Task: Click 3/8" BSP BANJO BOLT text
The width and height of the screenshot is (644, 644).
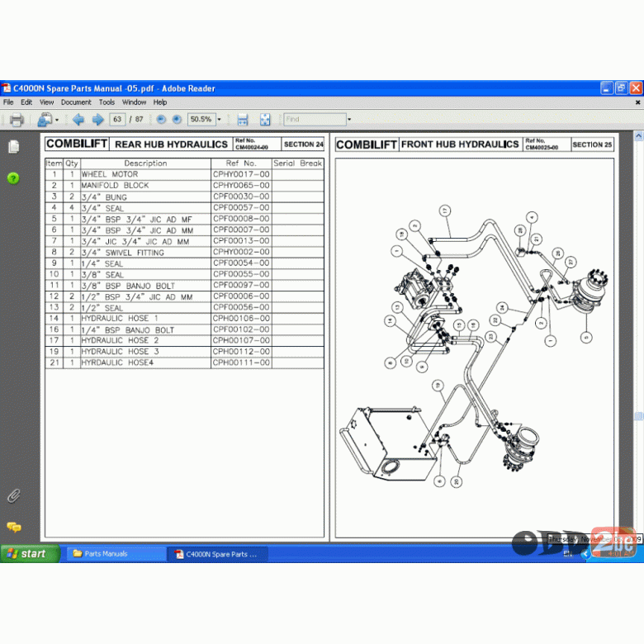Action: click(128, 286)
